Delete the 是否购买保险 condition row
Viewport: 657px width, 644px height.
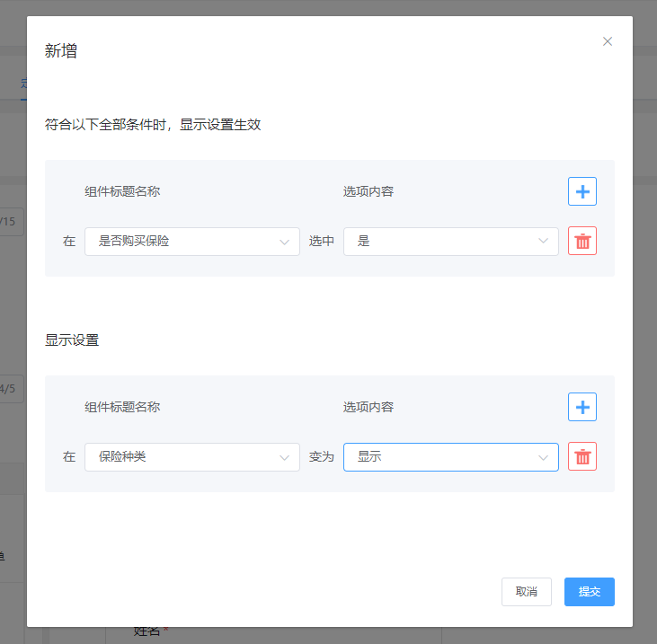pos(582,241)
